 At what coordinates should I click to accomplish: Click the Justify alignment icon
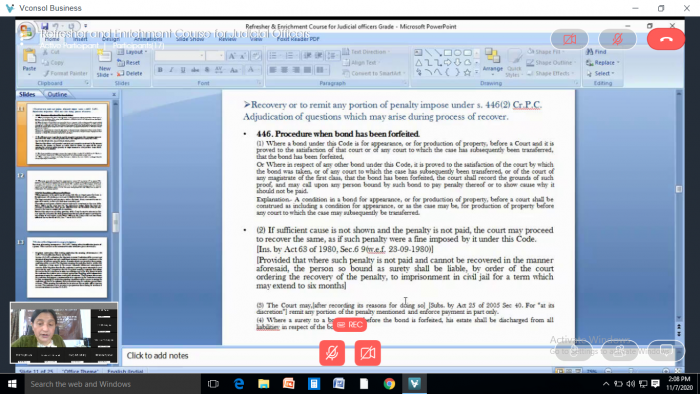pyautogui.click(x=307, y=70)
